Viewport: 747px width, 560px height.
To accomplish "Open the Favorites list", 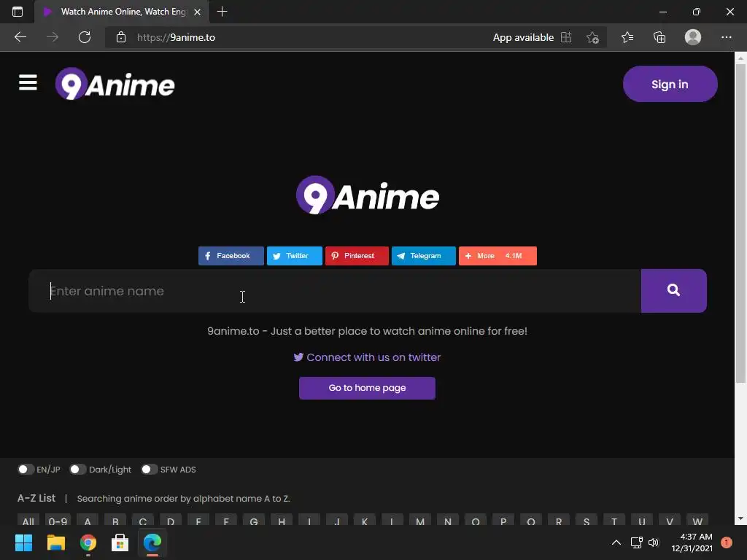I will point(627,37).
